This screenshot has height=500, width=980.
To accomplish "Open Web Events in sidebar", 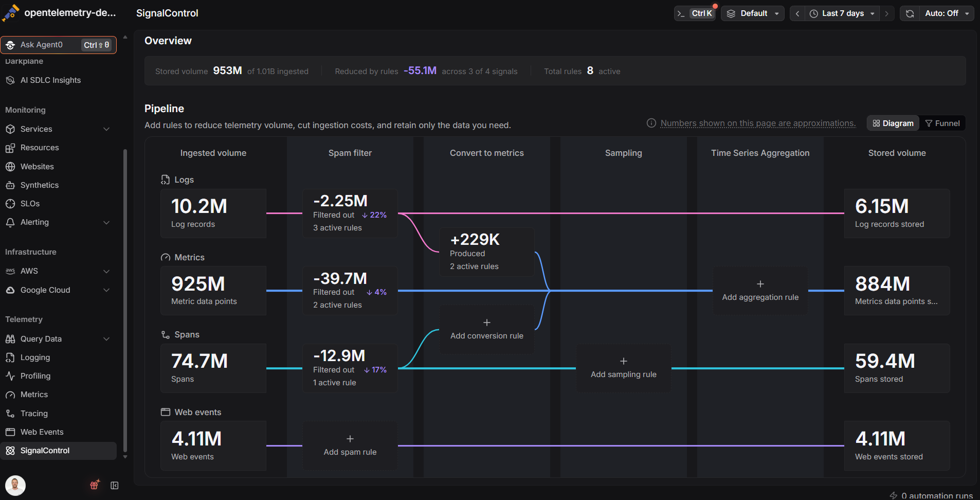I will tap(59, 432).
